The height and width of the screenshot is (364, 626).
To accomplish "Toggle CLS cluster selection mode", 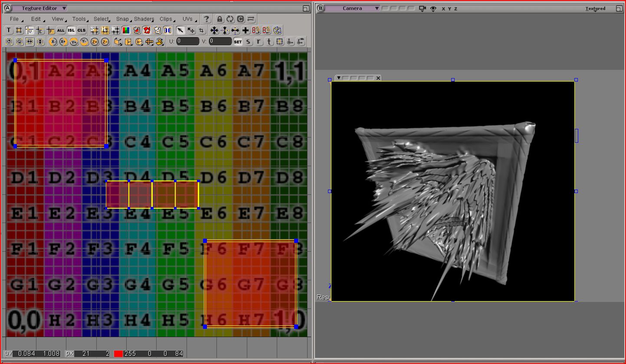I will 82,30.
